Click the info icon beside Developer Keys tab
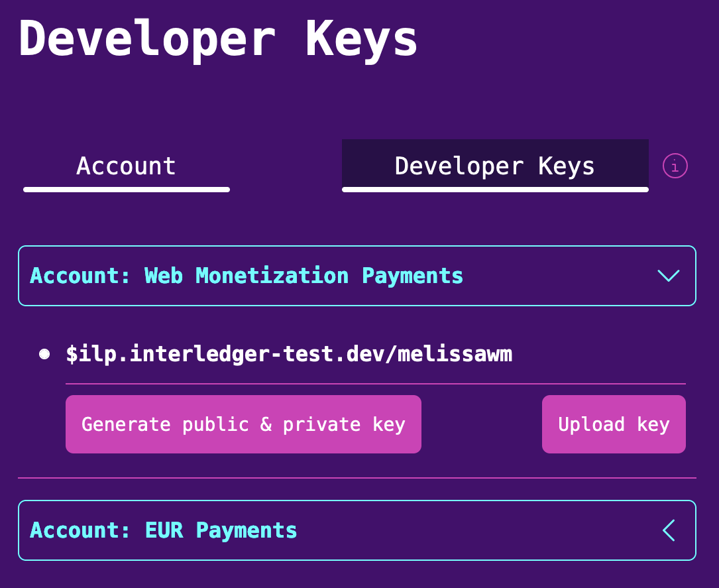 tap(675, 166)
